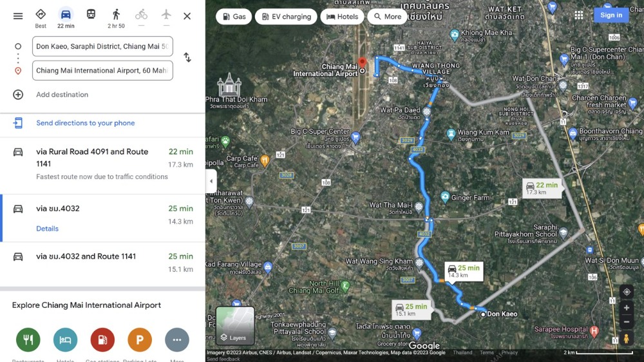Open the More search categories chip
Viewport: 644px width, 362px height.
coord(387,17)
